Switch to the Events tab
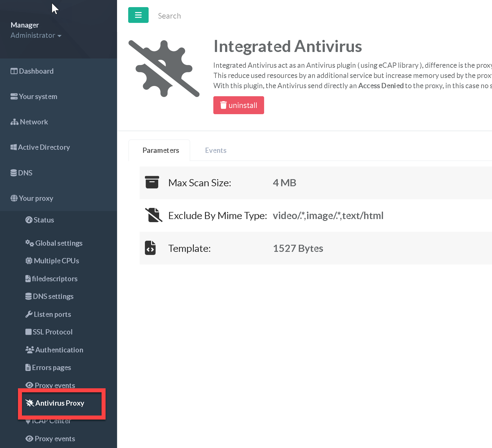Screen dimensions: 492x448 coord(216,150)
